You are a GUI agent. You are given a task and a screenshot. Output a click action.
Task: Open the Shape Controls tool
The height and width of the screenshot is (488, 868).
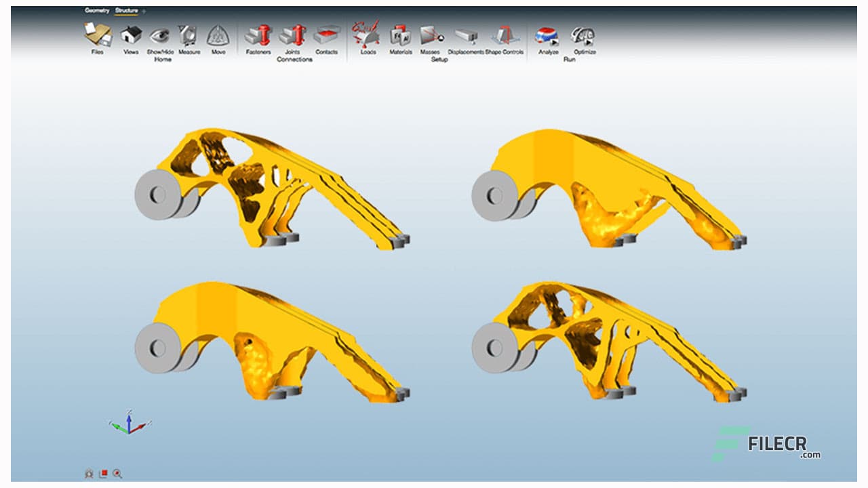[x=505, y=35]
